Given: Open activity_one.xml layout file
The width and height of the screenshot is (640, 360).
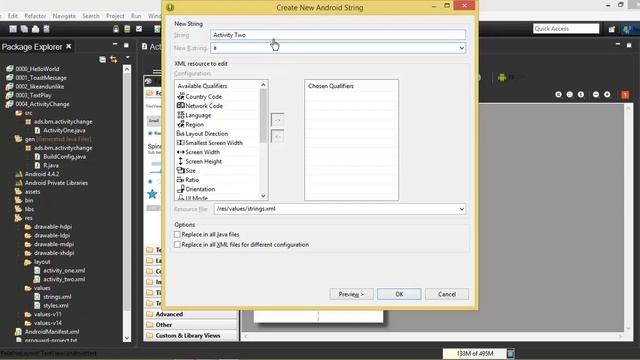Looking at the screenshot, I should pos(60,271).
